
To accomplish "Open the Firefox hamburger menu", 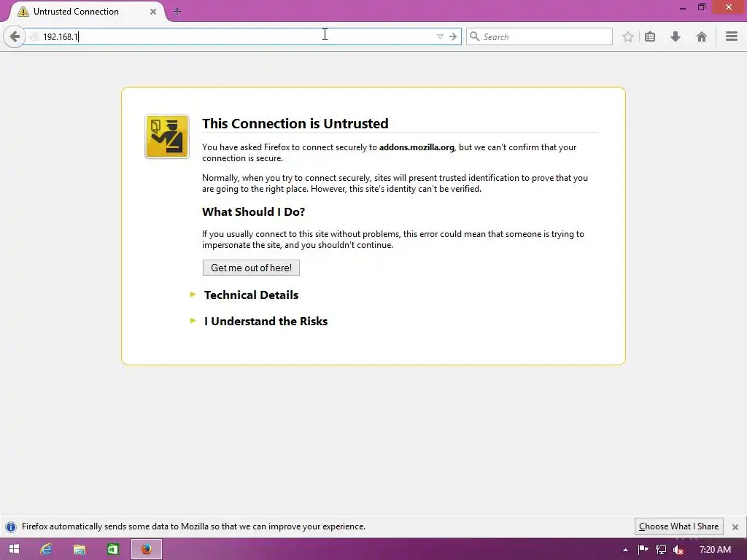I will [731, 36].
